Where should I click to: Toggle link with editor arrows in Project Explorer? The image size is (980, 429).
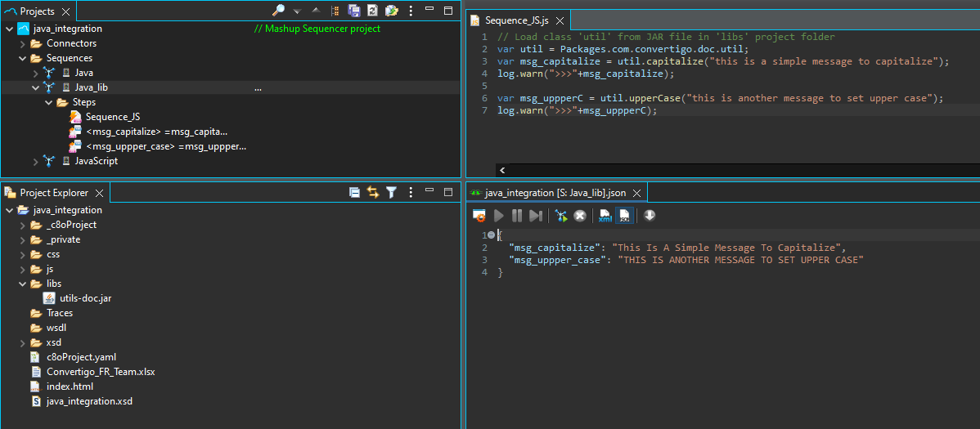[x=373, y=193]
